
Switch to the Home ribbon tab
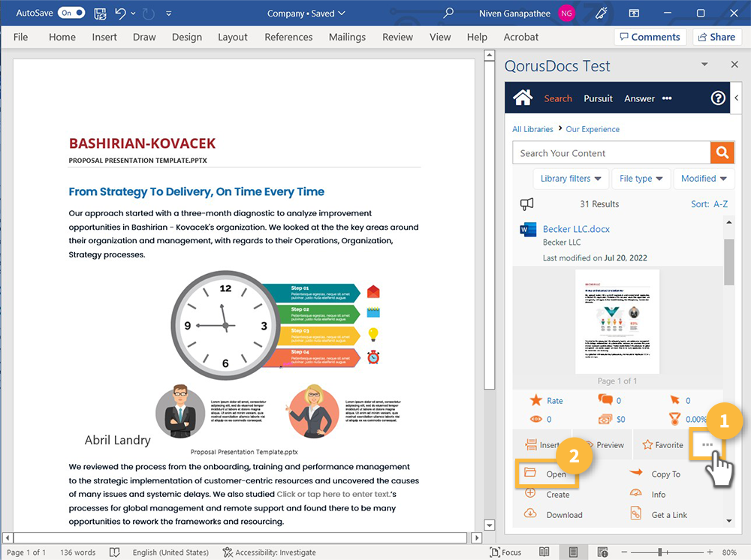pyautogui.click(x=62, y=37)
